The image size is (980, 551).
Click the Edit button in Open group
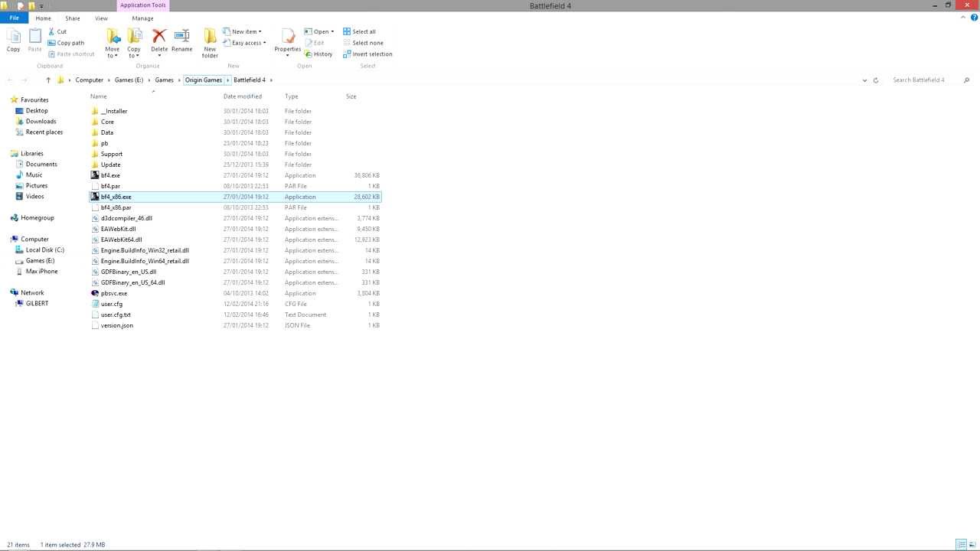pos(315,43)
